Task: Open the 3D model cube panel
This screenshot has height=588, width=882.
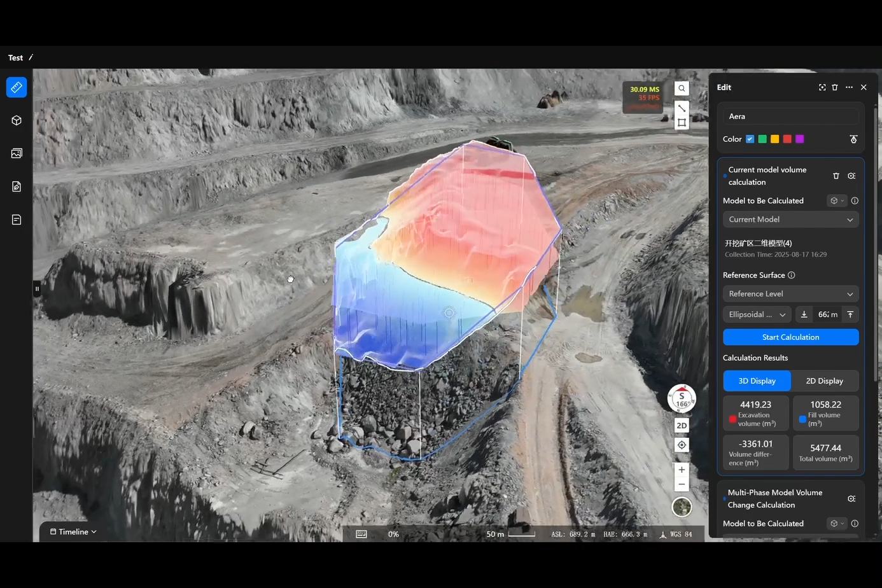Action: (17, 120)
